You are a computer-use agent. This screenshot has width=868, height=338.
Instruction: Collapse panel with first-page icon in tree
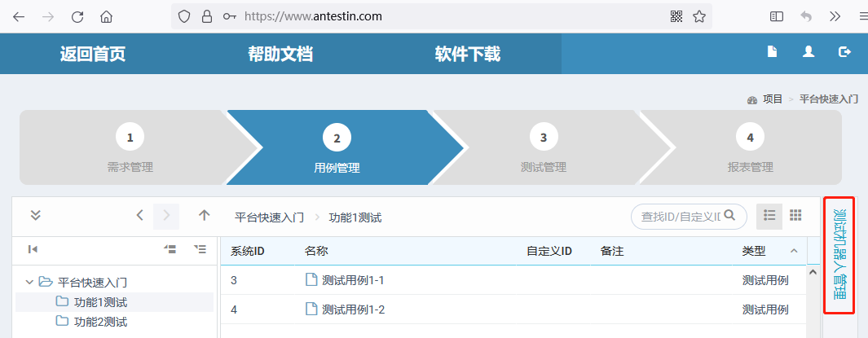33,249
